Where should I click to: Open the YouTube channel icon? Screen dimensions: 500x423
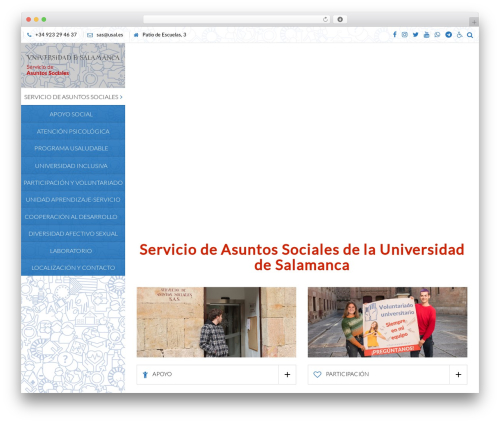tap(426, 35)
